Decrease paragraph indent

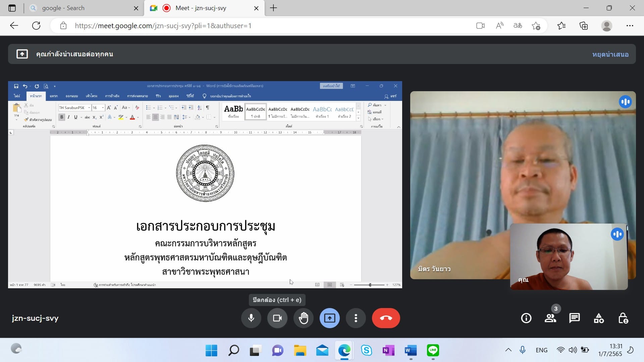(x=184, y=108)
